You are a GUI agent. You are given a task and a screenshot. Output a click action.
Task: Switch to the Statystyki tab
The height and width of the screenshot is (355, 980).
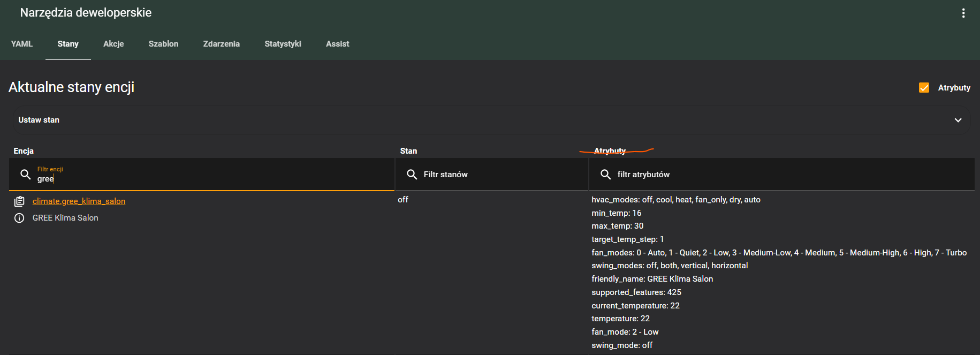click(283, 44)
